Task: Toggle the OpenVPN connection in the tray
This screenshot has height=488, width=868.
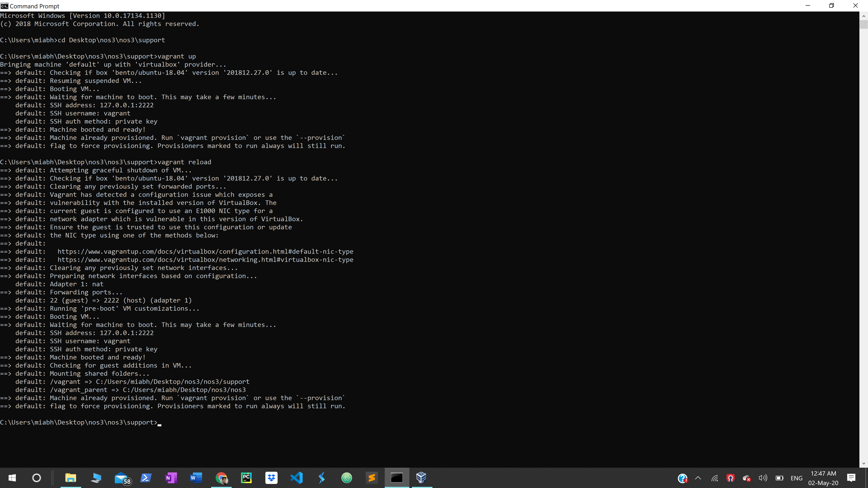Action: coord(731,478)
